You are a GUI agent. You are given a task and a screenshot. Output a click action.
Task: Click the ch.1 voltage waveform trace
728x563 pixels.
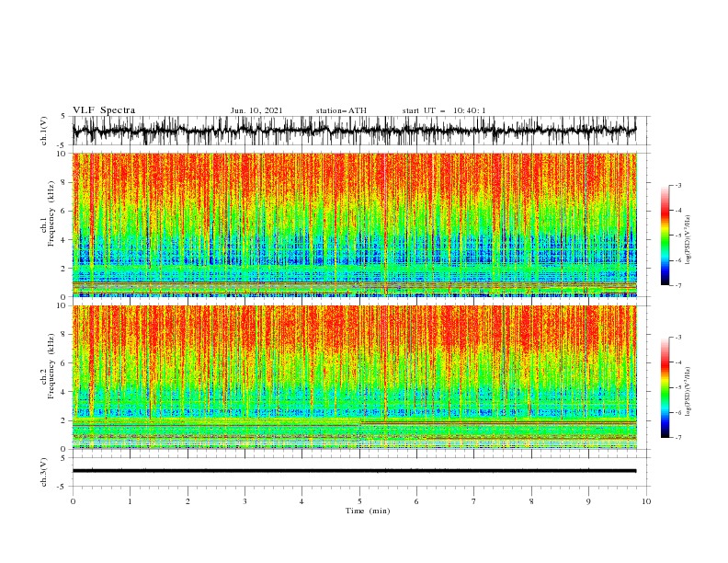(x=354, y=131)
